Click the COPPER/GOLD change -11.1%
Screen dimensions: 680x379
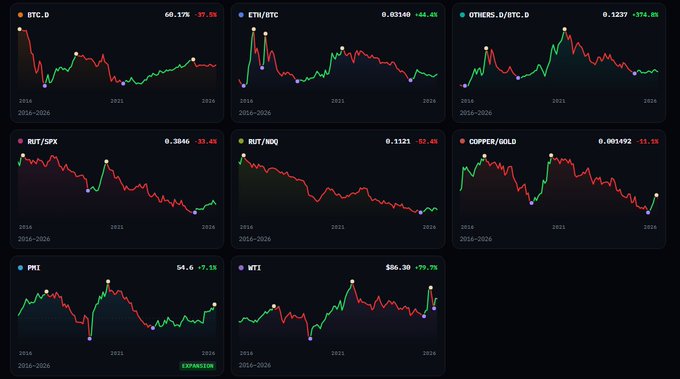click(647, 141)
